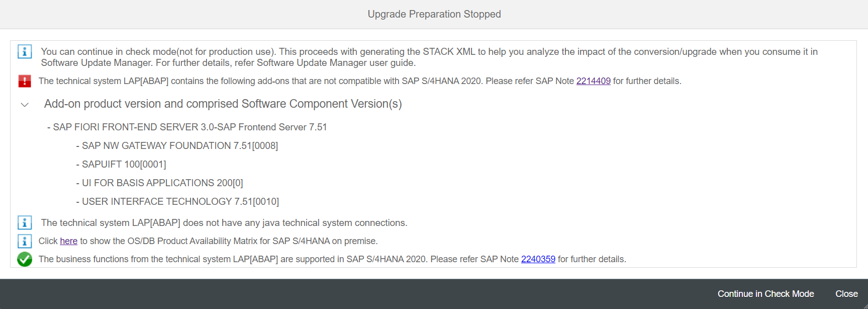
Task: Open SAP Note 2214409 link
Action: [593, 81]
